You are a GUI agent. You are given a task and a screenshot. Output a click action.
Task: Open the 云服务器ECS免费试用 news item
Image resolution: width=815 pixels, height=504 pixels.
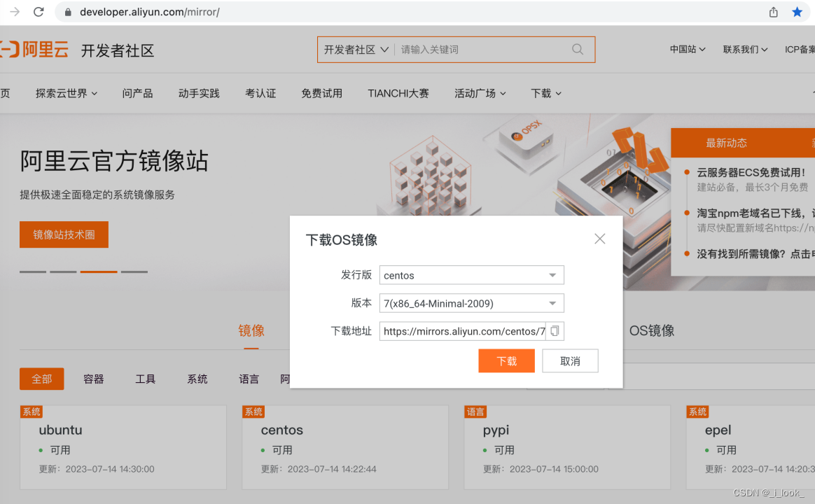[x=751, y=172]
